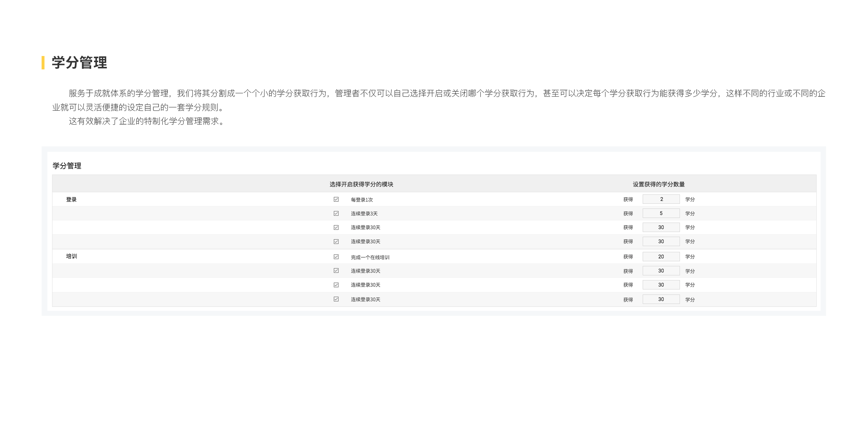Viewport: 868px width, 421px height.
Task: Click the credit field showing 2 for 每登录1次
Action: tap(661, 199)
